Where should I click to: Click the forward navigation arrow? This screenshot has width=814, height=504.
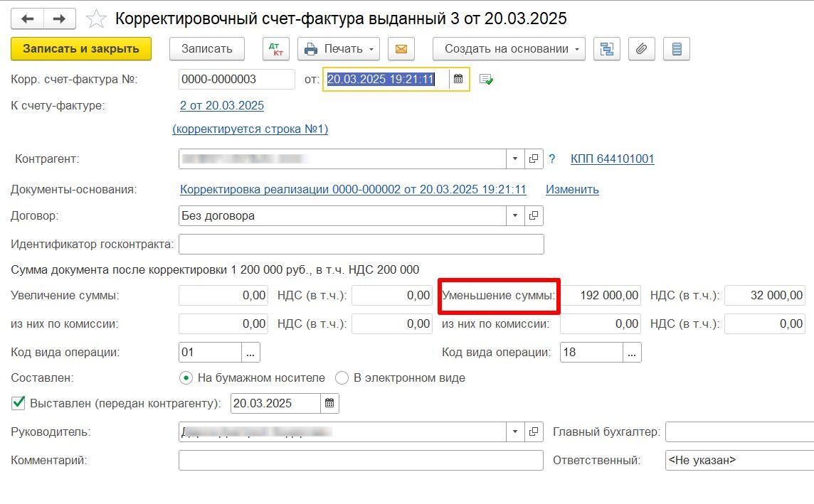[x=60, y=19]
